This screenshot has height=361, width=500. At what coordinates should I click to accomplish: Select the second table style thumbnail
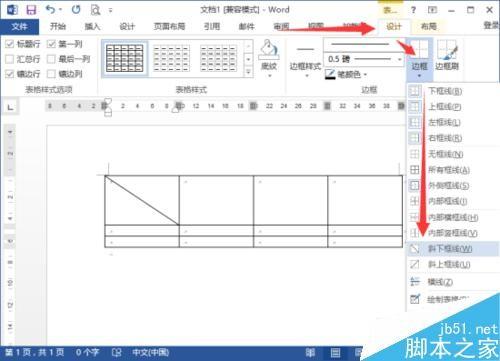[x=171, y=58]
